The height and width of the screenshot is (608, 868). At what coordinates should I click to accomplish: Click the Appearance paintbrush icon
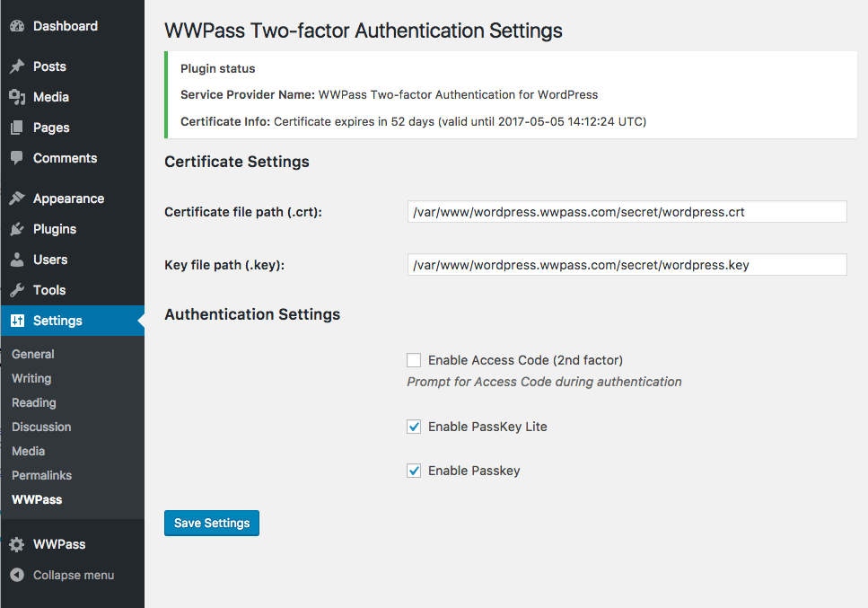point(17,198)
